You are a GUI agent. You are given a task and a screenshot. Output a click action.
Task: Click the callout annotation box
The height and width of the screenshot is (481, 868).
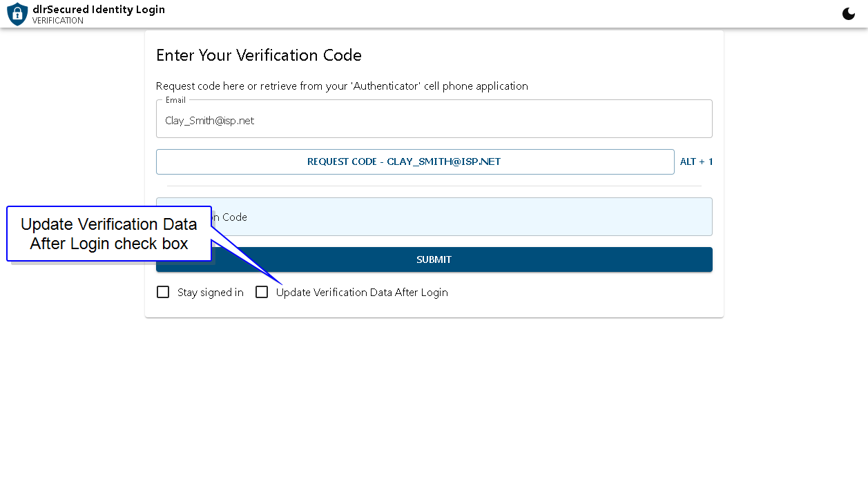[x=109, y=234]
